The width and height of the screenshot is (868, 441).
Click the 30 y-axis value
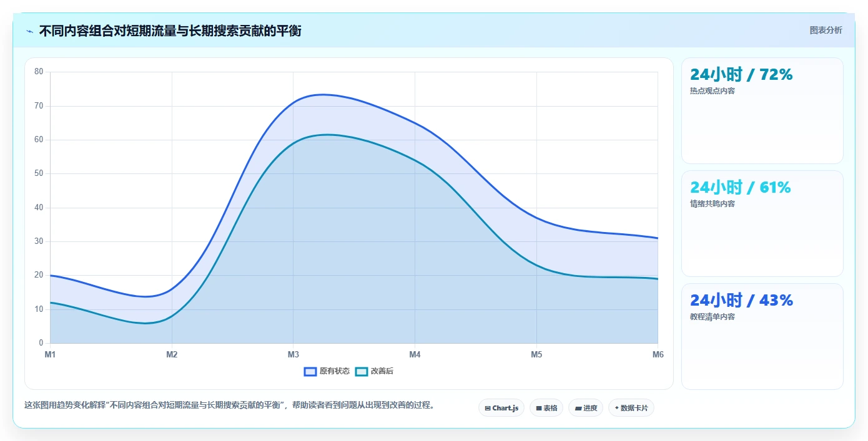39,241
